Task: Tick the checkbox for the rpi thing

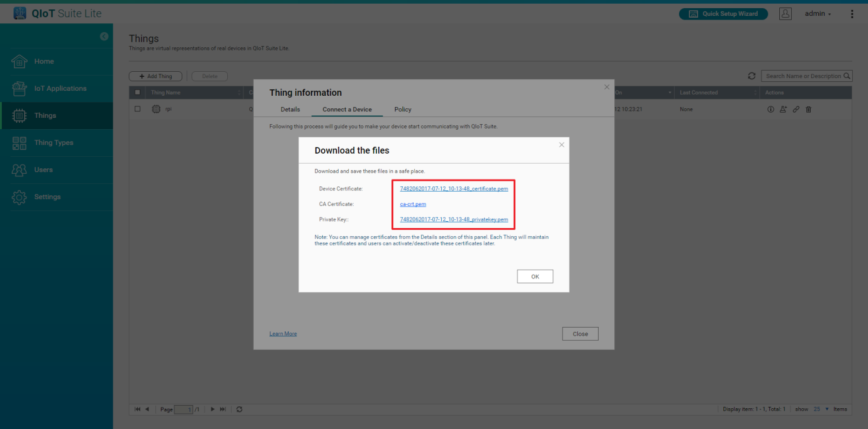Action: (138, 109)
